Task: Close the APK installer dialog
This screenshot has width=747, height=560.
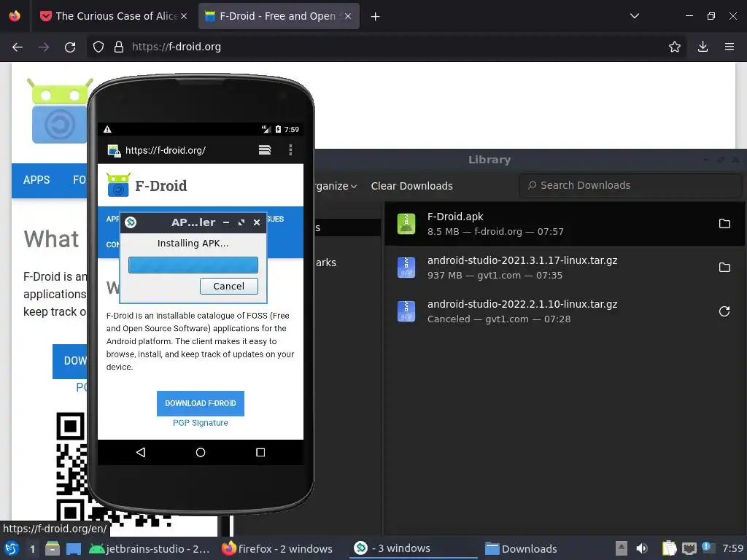Action: 257,222
